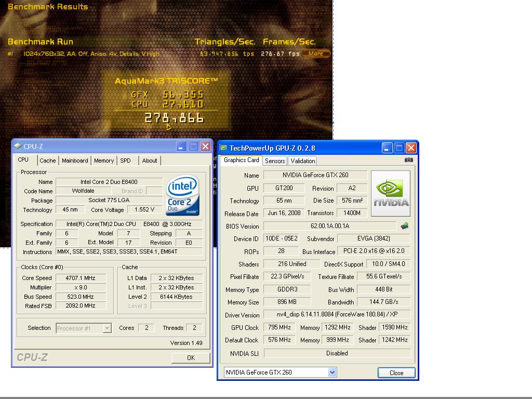Click the Code Name value Wolfdale

pos(83,191)
